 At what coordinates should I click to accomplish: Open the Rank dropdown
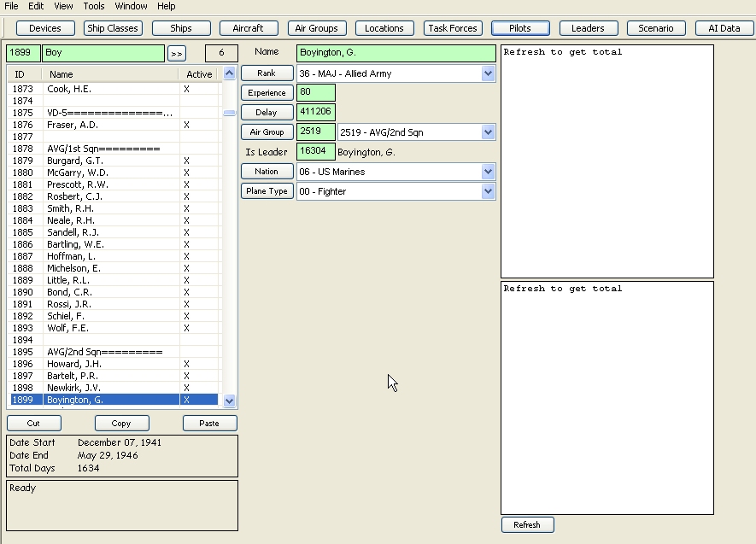point(488,73)
